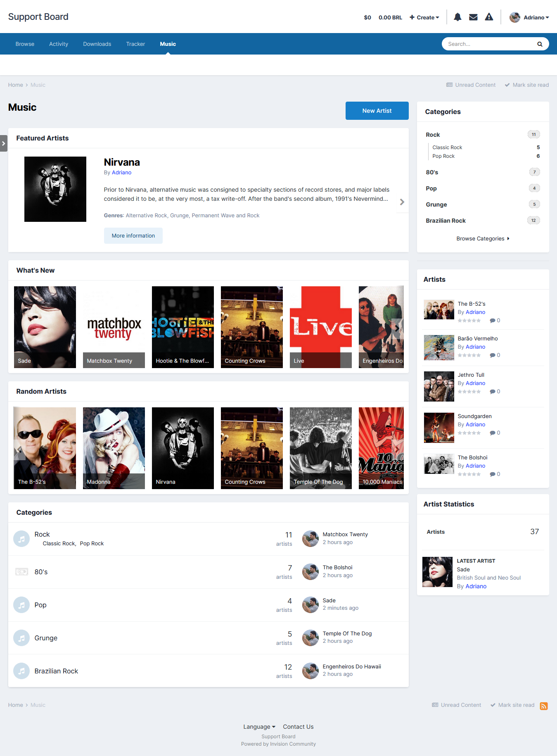557x756 pixels.
Task: Open the Live thumbnail
Action: point(321,327)
